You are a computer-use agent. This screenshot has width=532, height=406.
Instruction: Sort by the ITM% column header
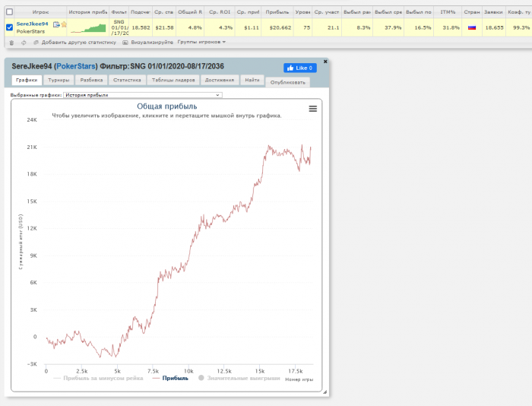pyautogui.click(x=448, y=12)
